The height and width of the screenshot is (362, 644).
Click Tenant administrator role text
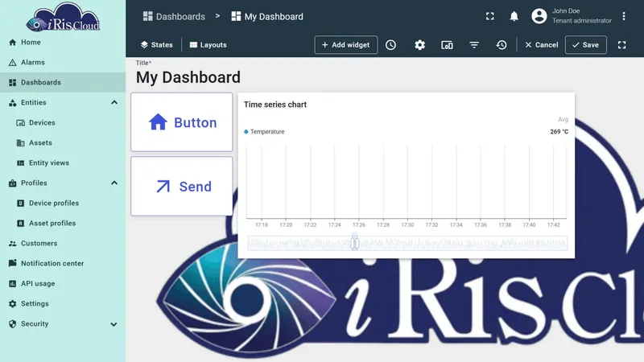581,21
